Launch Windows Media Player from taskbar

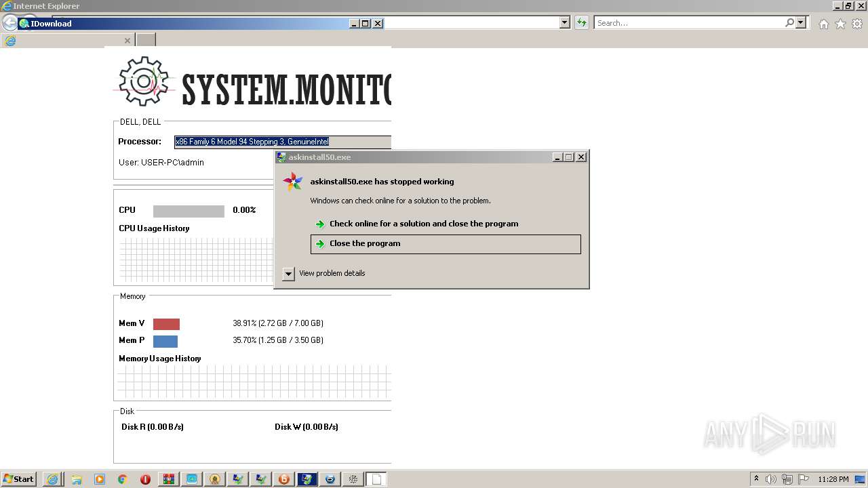click(100, 479)
